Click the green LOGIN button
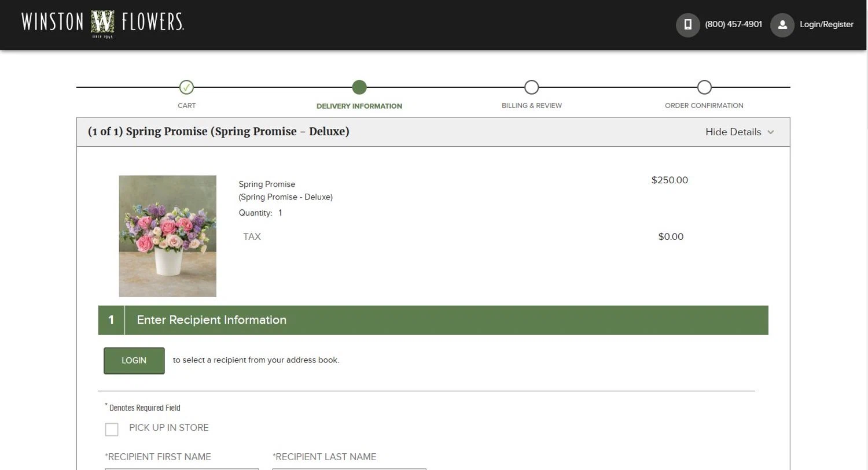 click(x=134, y=361)
